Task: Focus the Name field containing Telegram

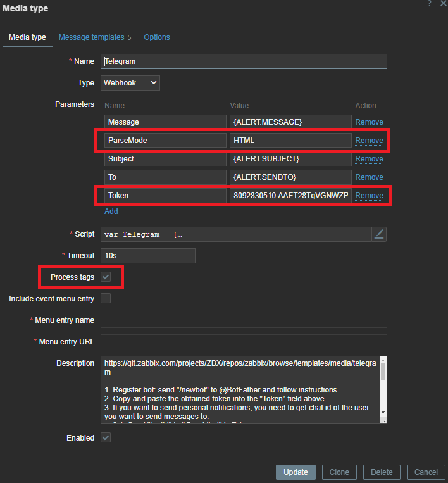Action: click(x=244, y=61)
